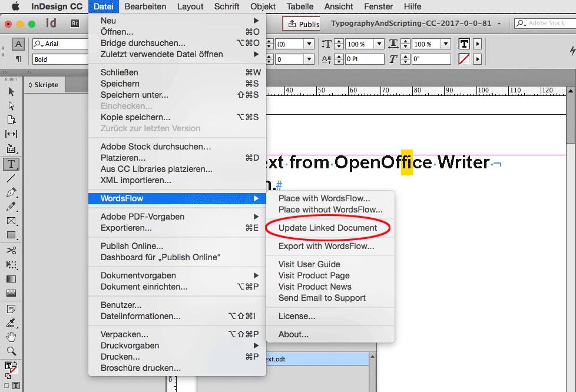Viewport: 576px width, 392px height.
Task: Select the Content Collector tool
Action: point(11,149)
